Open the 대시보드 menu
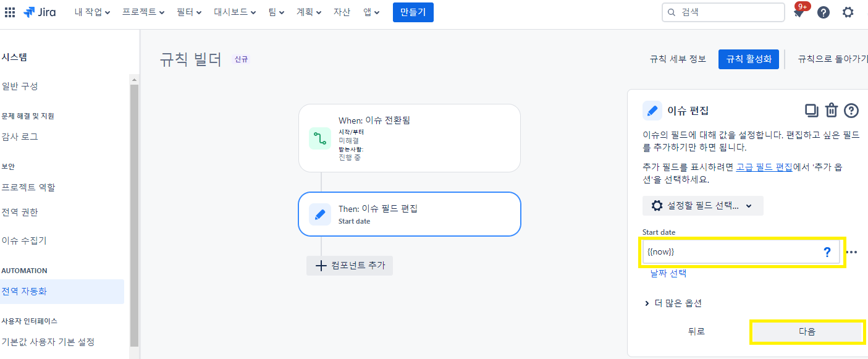Viewport: 868px width, 359px height. [x=235, y=12]
